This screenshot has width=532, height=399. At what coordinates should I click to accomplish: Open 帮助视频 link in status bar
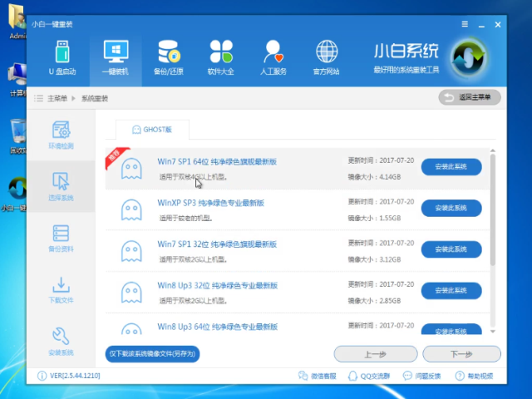click(x=475, y=377)
